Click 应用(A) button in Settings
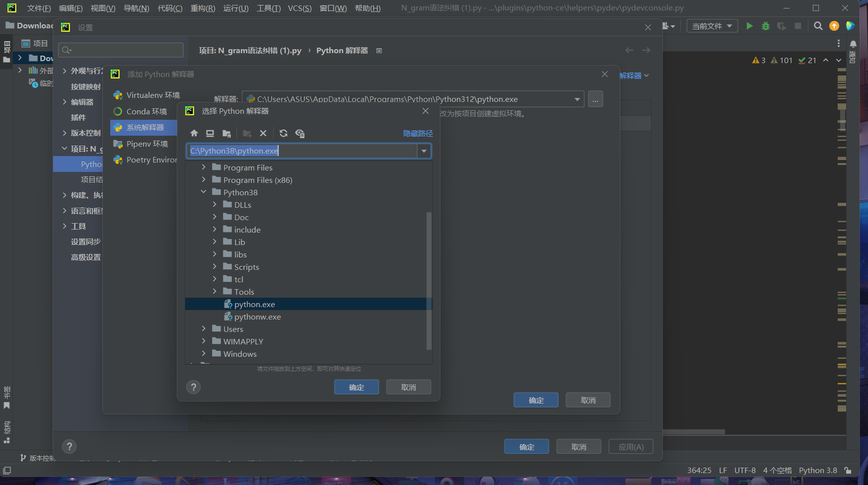The width and height of the screenshot is (868, 485). tap(631, 447)
